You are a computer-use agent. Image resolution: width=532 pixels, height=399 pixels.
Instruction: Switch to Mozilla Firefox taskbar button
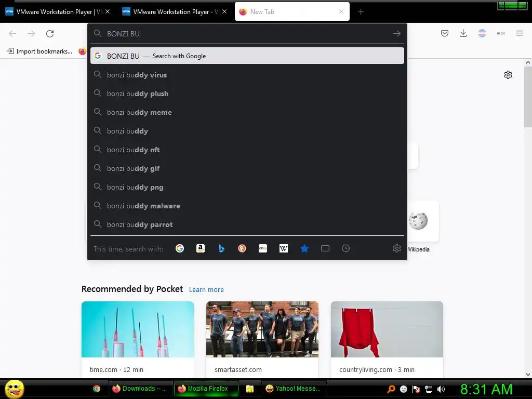point(206,389)
